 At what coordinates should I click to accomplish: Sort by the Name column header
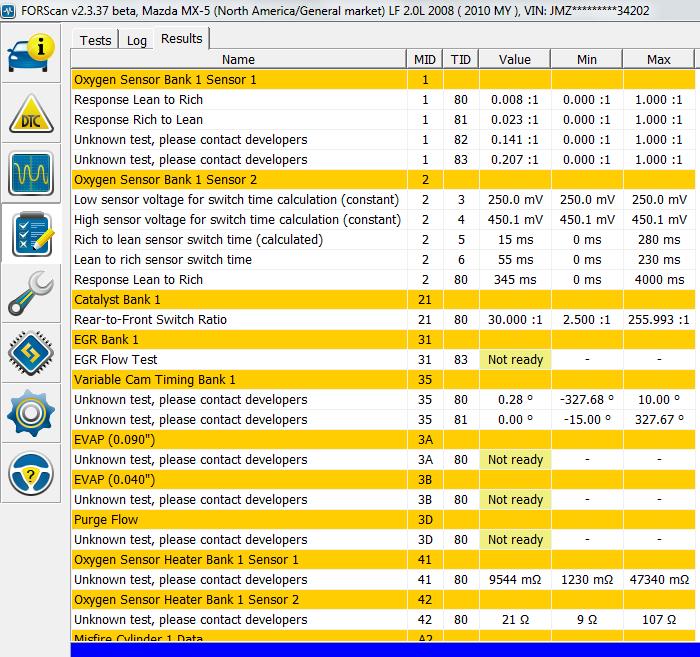239,59
